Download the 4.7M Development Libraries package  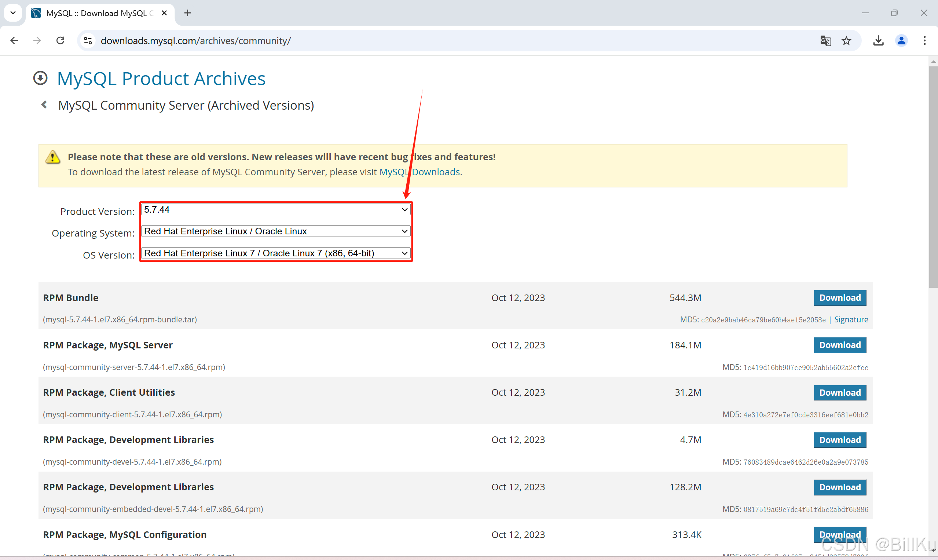(x=840, y=440)
